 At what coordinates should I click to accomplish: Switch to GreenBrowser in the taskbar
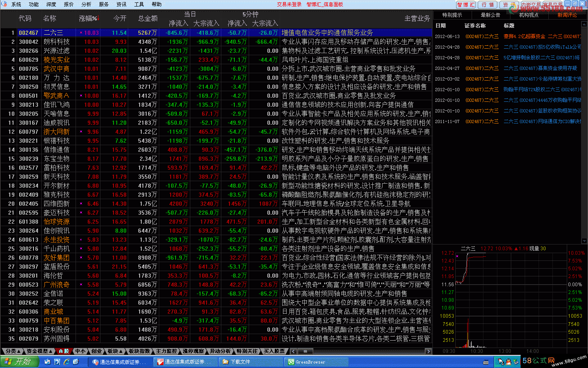[x=316, y=362]
